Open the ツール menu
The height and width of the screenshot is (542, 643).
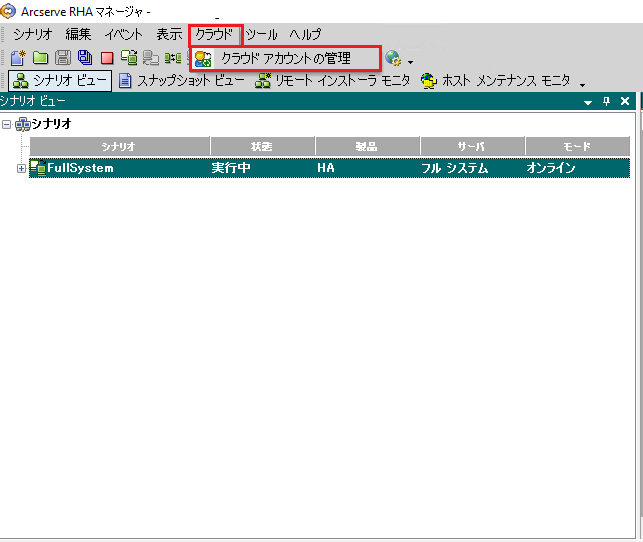261,35
